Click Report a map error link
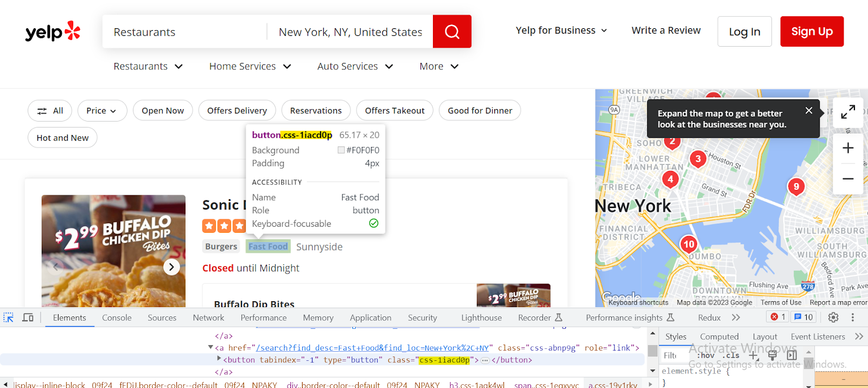868x388 pixels. coord(838,302)
